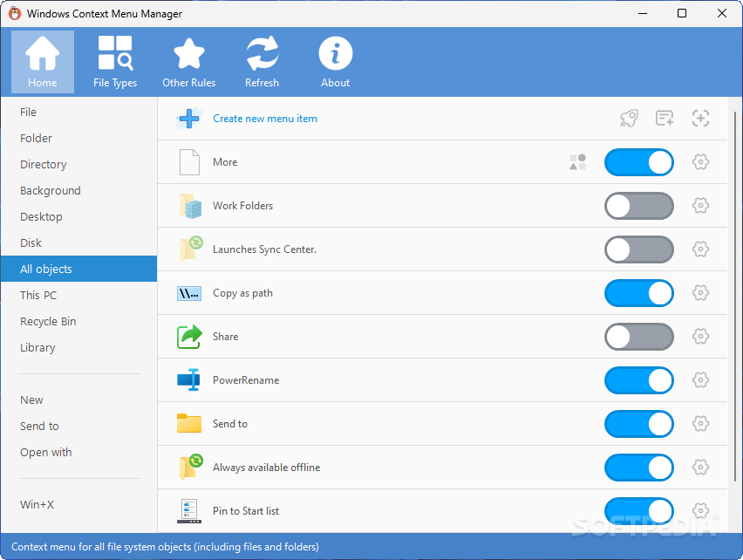
Task: Click the rocket icon in top row
Action: [629, 119]
